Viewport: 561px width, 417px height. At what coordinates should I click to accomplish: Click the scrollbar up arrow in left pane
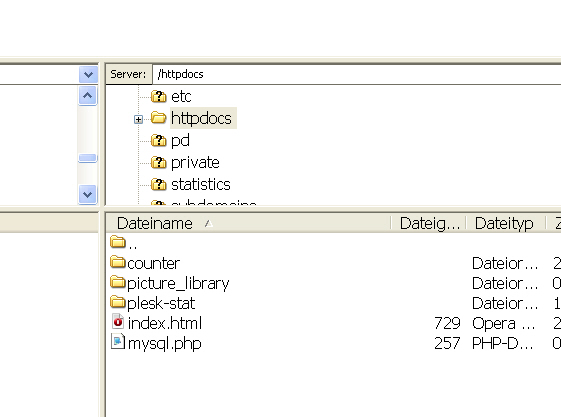pyautogui.click(x=88, y=96)
